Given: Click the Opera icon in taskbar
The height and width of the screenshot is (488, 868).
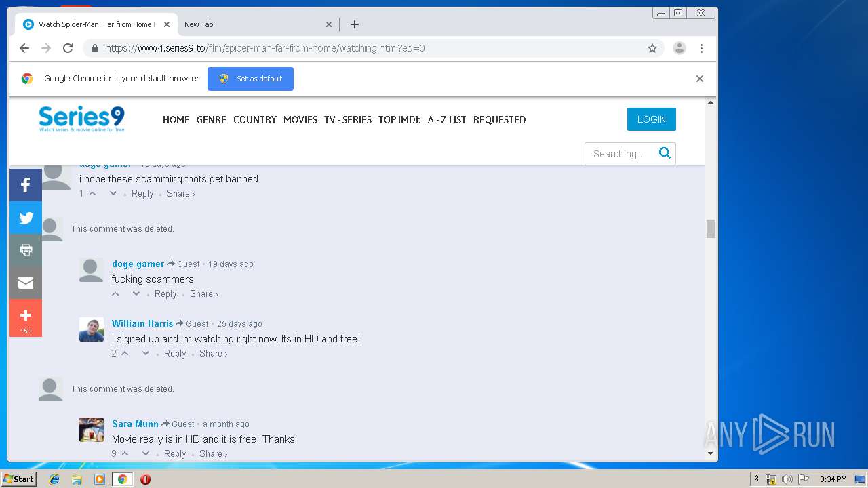Looking at the screenshot, I should pyautogui.click(x=145, y=479).
